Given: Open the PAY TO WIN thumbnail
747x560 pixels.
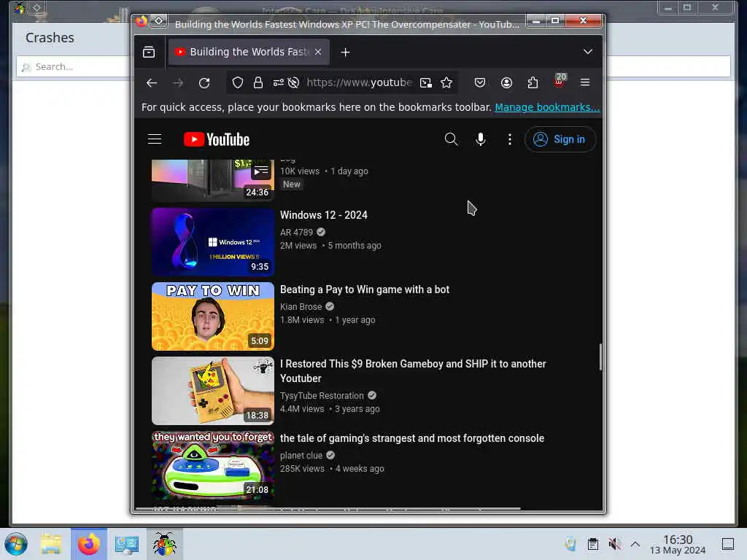Looking at the screenshot, I should click(213, 316).
